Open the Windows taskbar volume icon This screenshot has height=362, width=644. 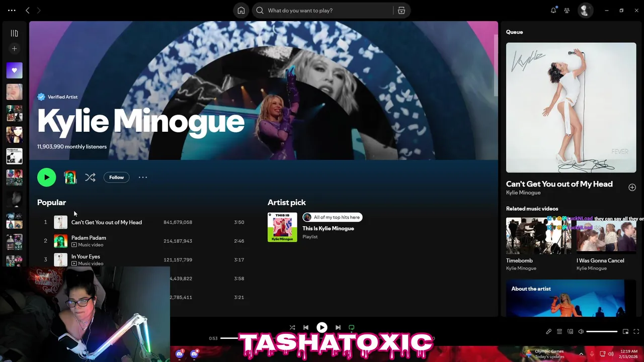click(x=611, y=354)
